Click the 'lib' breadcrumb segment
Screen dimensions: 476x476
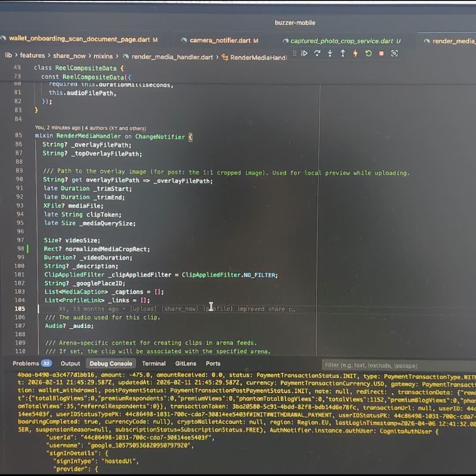click(x=8, y=55)
